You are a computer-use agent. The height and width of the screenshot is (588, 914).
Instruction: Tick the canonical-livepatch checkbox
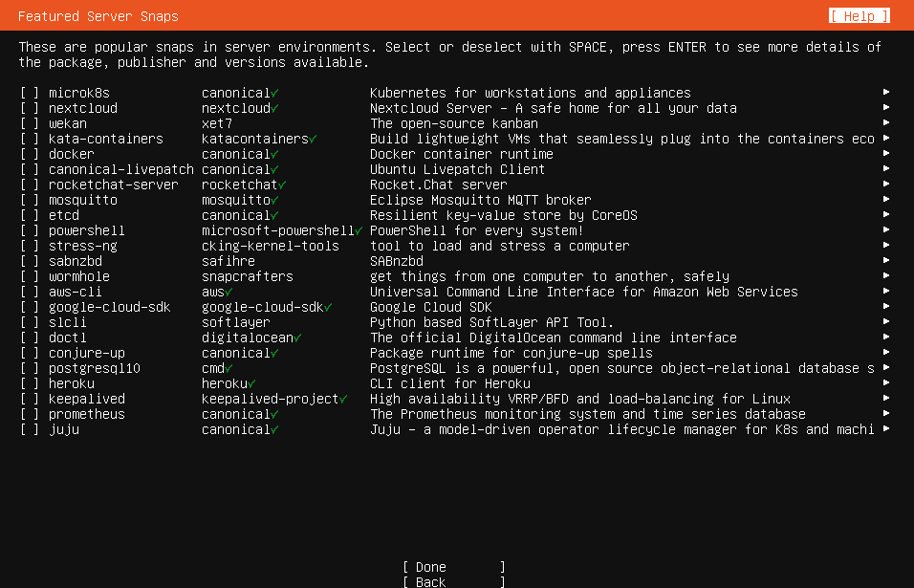point(30,169)
